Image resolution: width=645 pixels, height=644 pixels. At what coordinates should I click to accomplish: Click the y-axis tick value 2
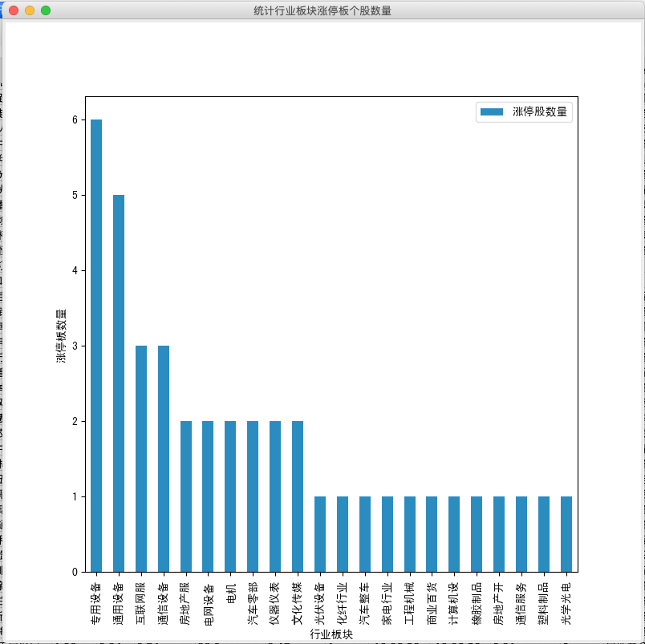[x=75, y=421]
